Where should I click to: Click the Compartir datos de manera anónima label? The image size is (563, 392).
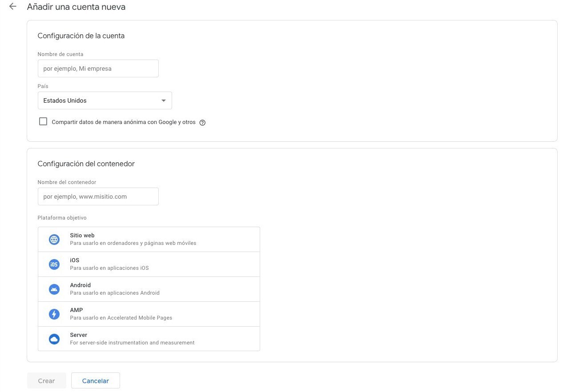pyautogui.click(x=124, y=122)
